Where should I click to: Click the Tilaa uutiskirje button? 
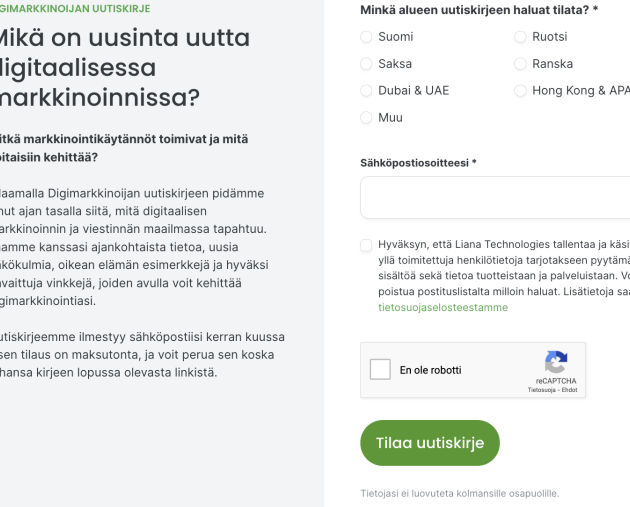pyautogui.click(x=430, y=443)
